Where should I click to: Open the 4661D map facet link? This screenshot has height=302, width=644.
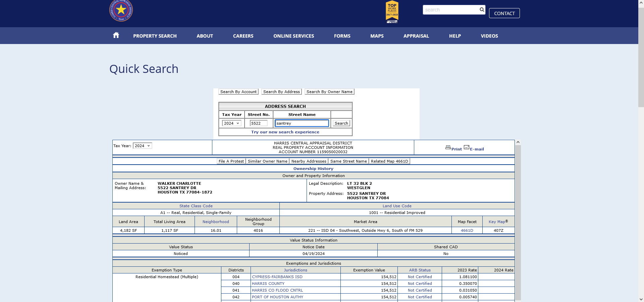pos(467,230)
